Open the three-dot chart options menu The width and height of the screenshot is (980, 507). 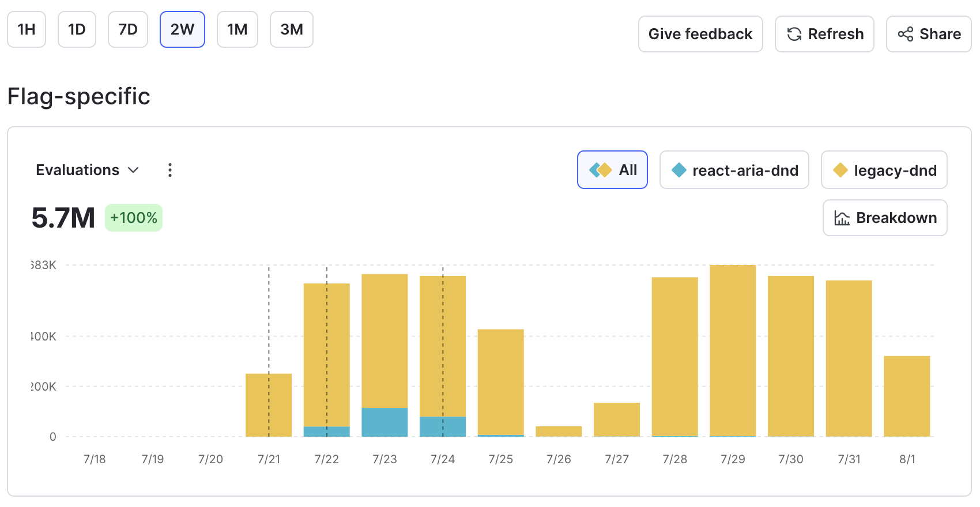tap(169, 170)
